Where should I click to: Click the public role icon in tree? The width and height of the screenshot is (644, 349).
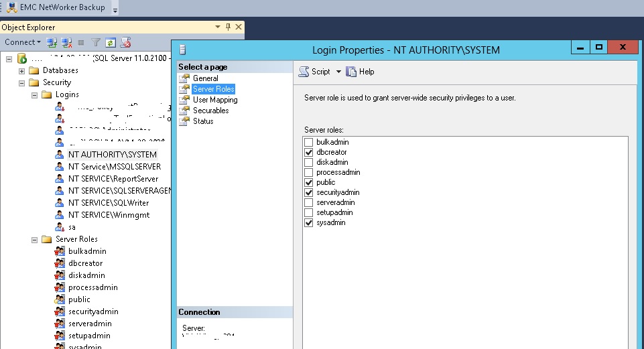pos(60,299)
